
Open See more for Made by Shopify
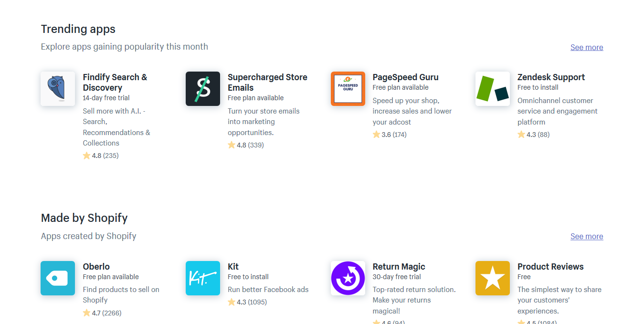(x=587, y=236)
